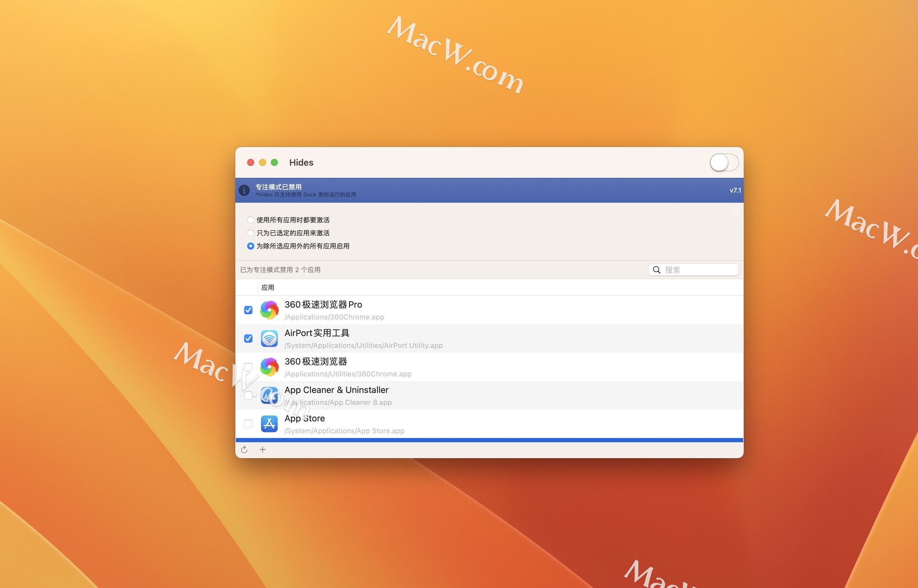The width and height of the screenshot is (918, 588).
Task: Click the info icon in blue banner
Action: tap(244, 190)
